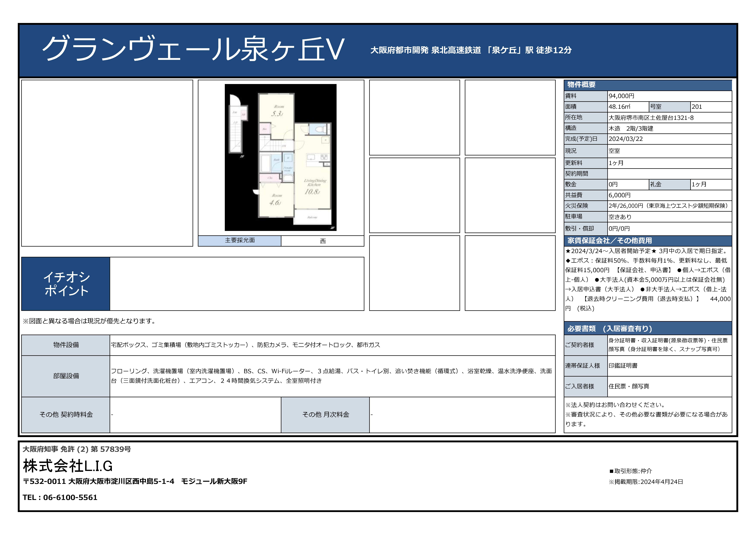Screen dimensions: 756x535
Task: Click the company address 〒532-0011
Action: pos(135,482)
